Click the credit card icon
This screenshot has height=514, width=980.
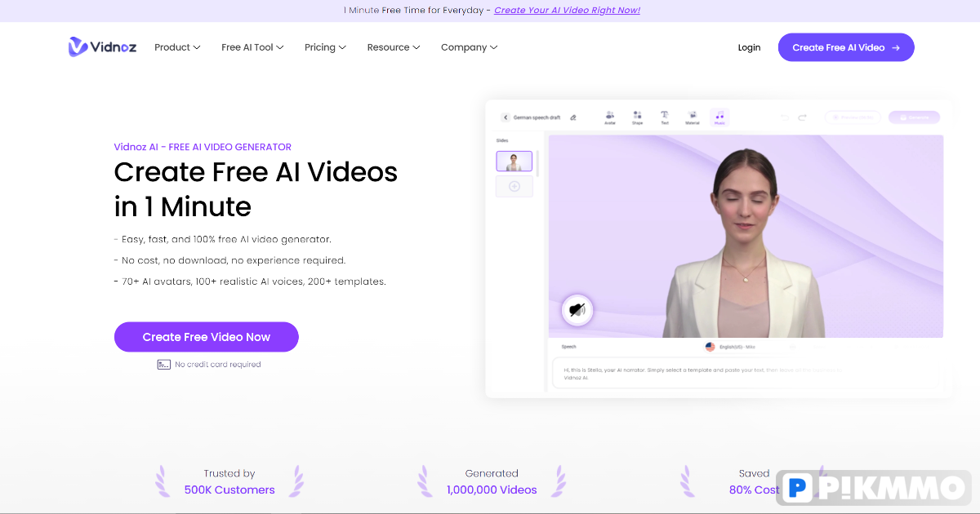coord(164,365)
